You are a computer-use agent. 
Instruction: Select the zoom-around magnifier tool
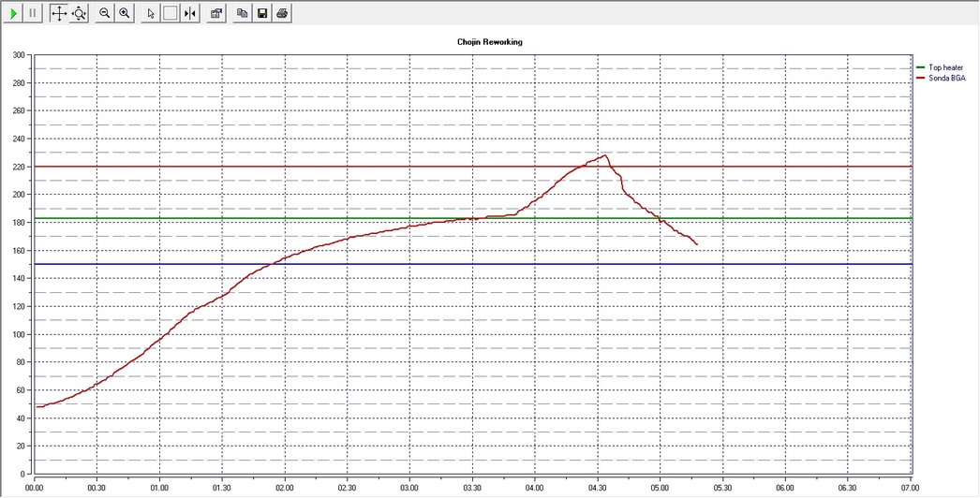(79, 14)
